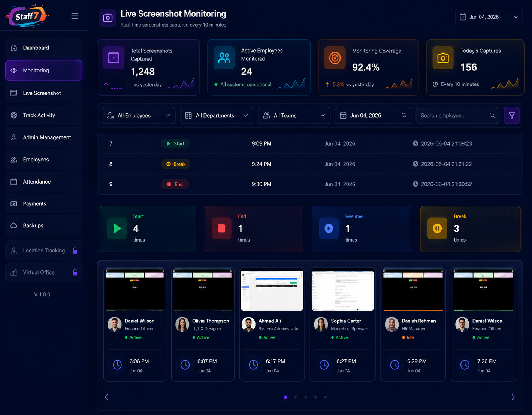
Task: Click the Monitoring Coverage target icon
Action: (335, 58)
